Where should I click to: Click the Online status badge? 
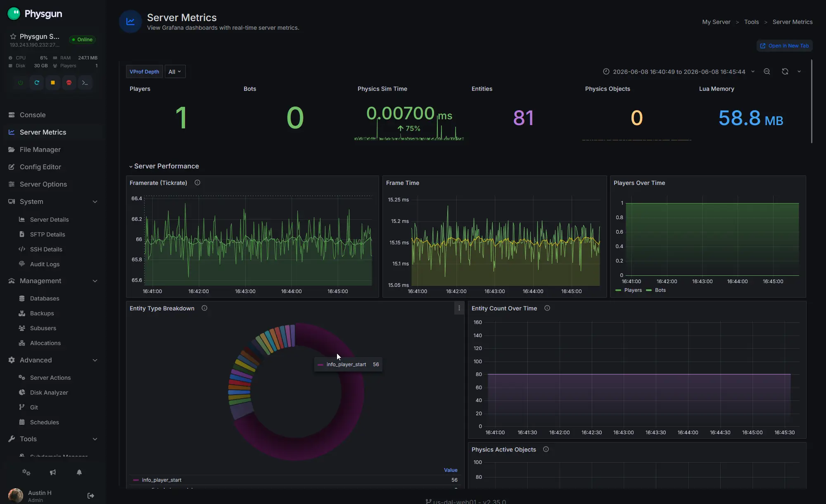(x=82, y=40)
